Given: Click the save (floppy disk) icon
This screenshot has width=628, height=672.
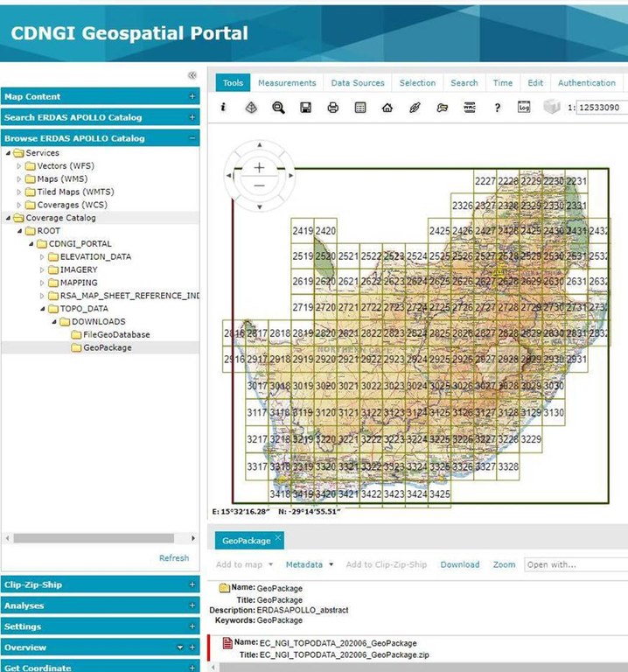Looking at the screenshot, I should click(305, 108).
